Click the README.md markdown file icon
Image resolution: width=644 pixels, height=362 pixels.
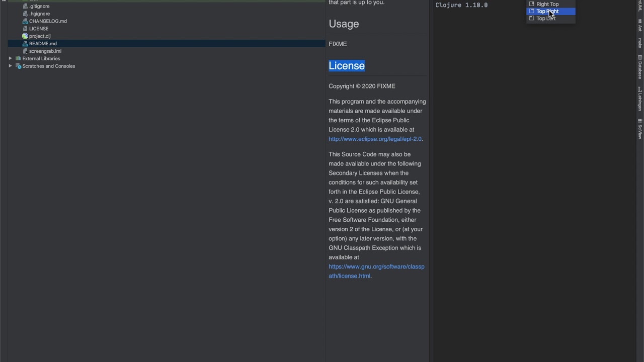point(25,44)
